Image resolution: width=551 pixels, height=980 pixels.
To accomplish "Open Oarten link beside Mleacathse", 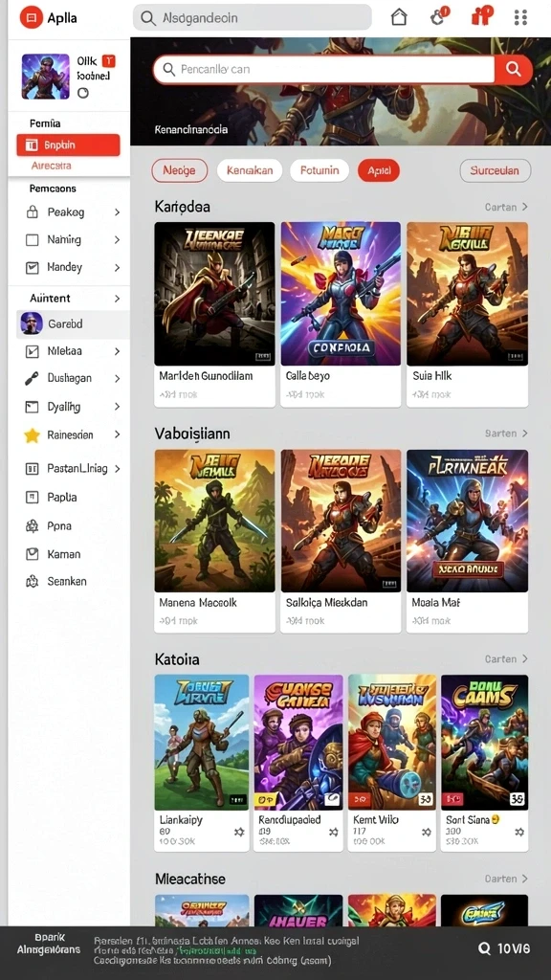I will (506, 879).
